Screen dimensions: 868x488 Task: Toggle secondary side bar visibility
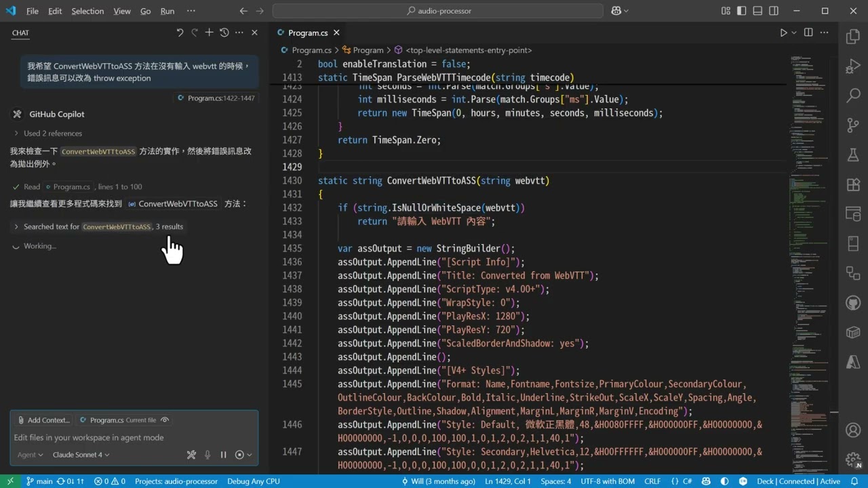[x=774, y=11]
